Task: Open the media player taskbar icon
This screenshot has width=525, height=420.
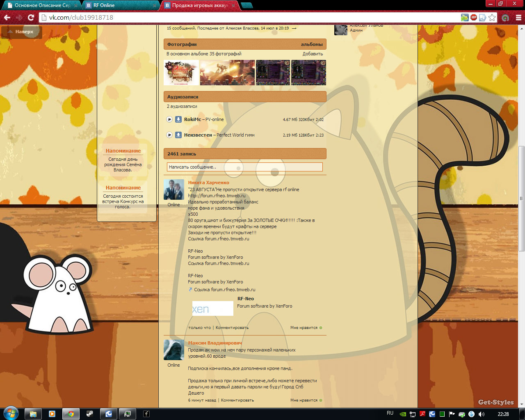Action: (x=52, y=414)
